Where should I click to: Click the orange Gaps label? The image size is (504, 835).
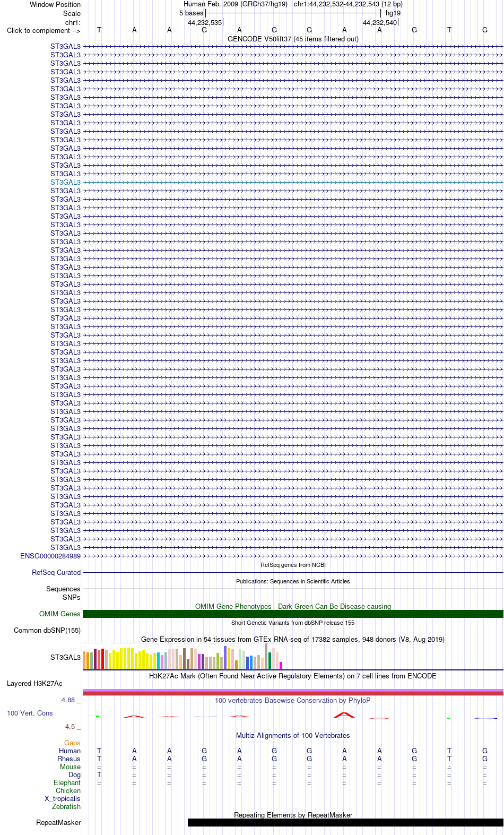(72, 743)
